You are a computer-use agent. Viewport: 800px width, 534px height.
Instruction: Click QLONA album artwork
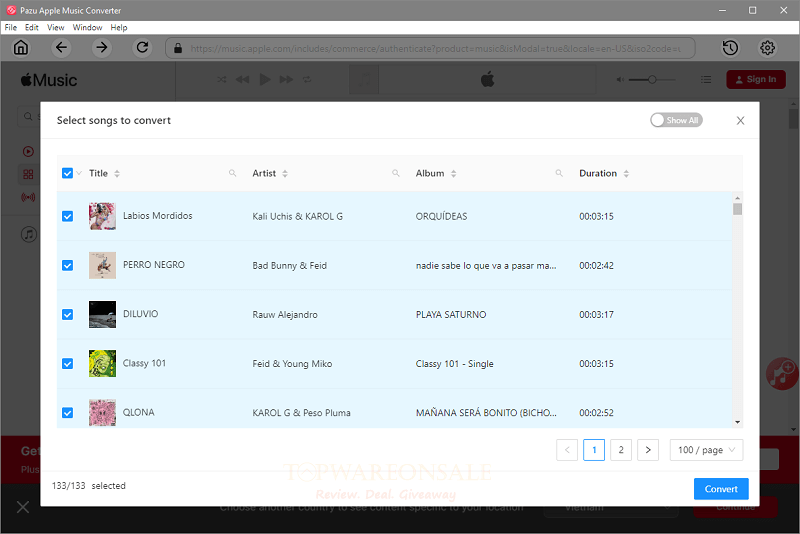(x=102, y=413)
